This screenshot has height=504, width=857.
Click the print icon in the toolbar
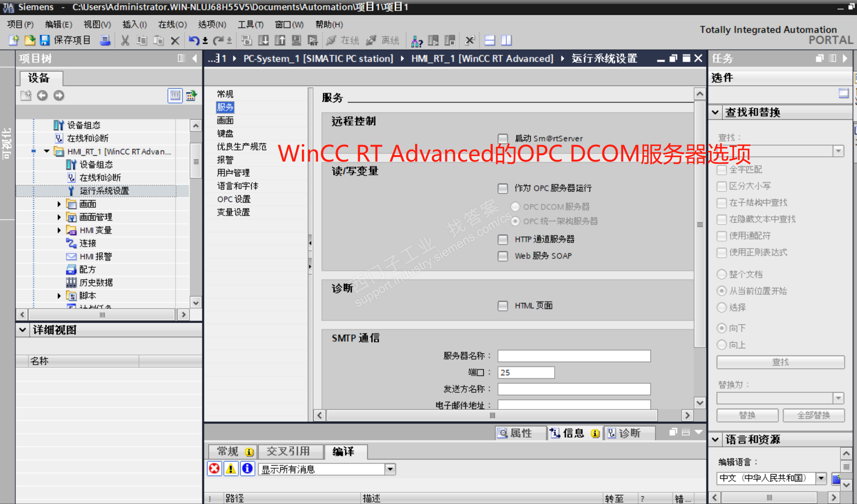[x=105, y=41]
